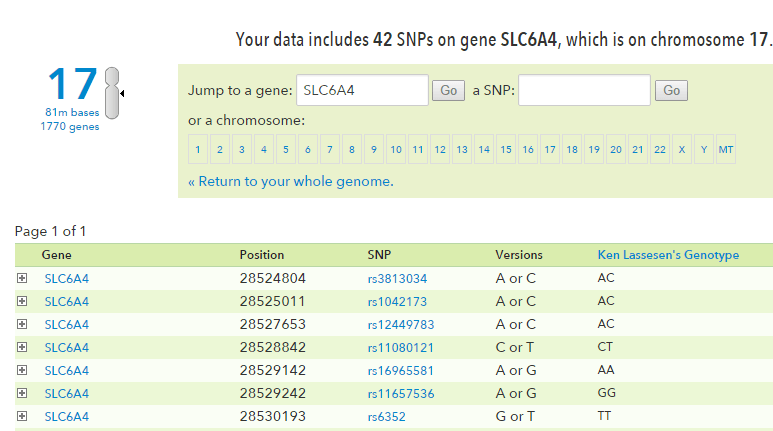Click the SNP search input field
The width and height of the screenshot is (773, 431).
pos(584,90)
